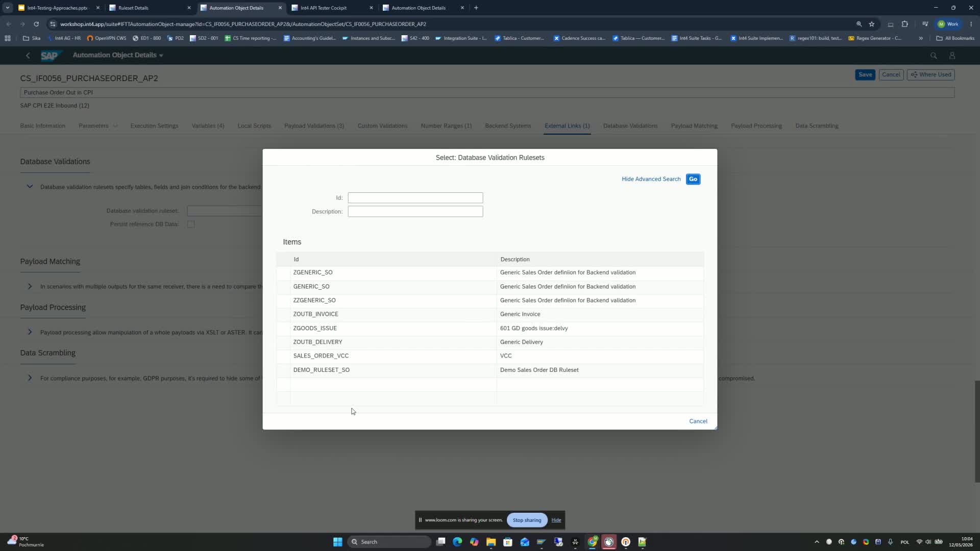Go back using SAP shell arrow
980x551 pixels.
coord(28,56)
